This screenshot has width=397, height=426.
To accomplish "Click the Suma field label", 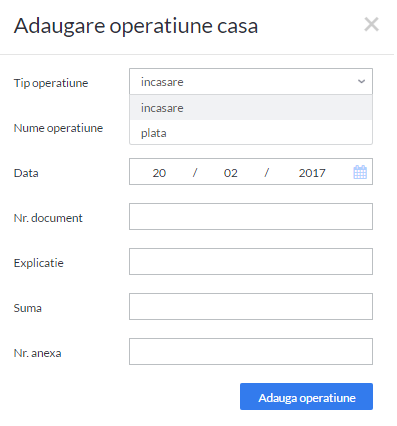I will [x=28, y=308].
